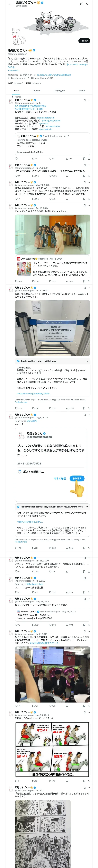
Task: Switch to the Replies tab
Action: point(36,91)
